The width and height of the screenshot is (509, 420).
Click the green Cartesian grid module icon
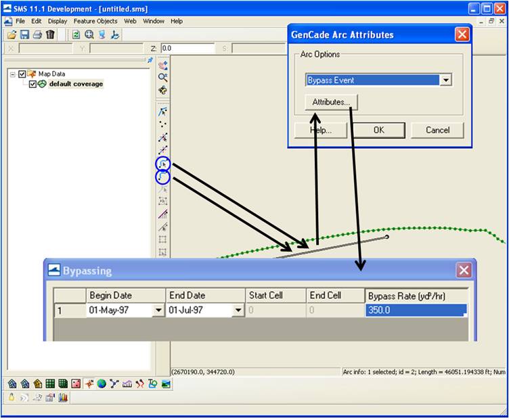50,384
